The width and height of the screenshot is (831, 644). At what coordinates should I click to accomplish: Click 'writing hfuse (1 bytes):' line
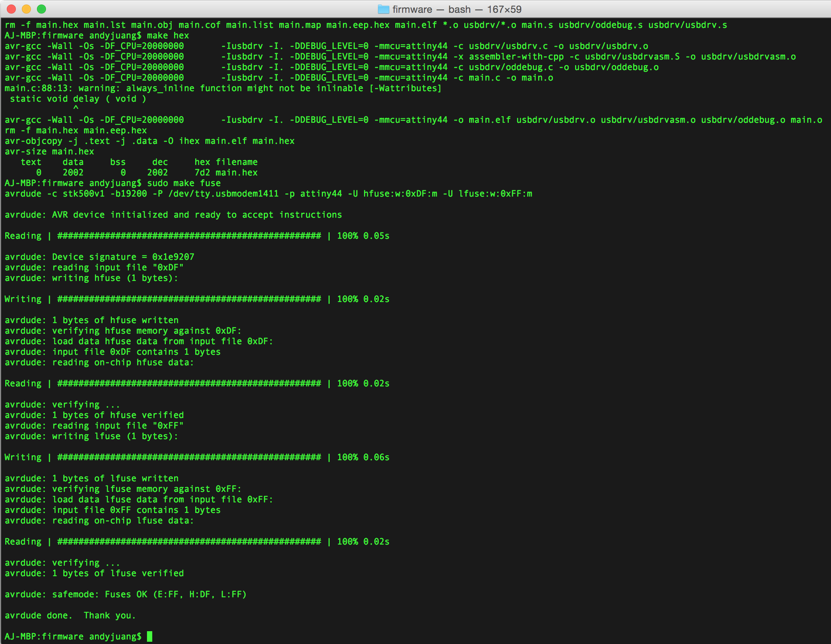click(91, 278)
